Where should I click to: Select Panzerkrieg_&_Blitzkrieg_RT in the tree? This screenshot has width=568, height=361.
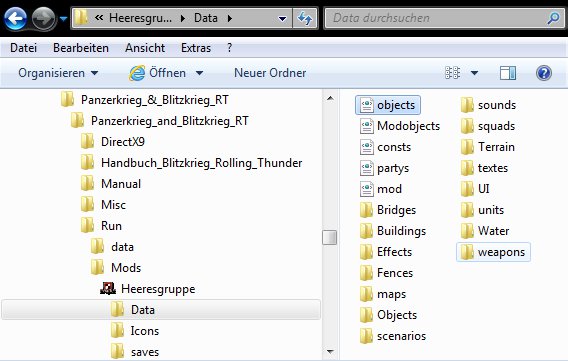(155, 100)
